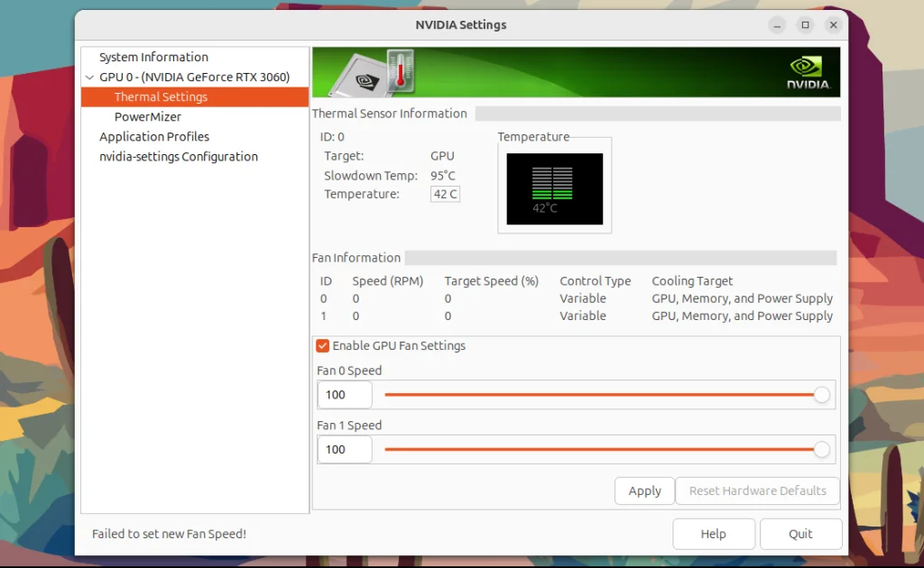Click the Fan 0 Speed label
Screen dimensions: 924x568
click(349, 371)
